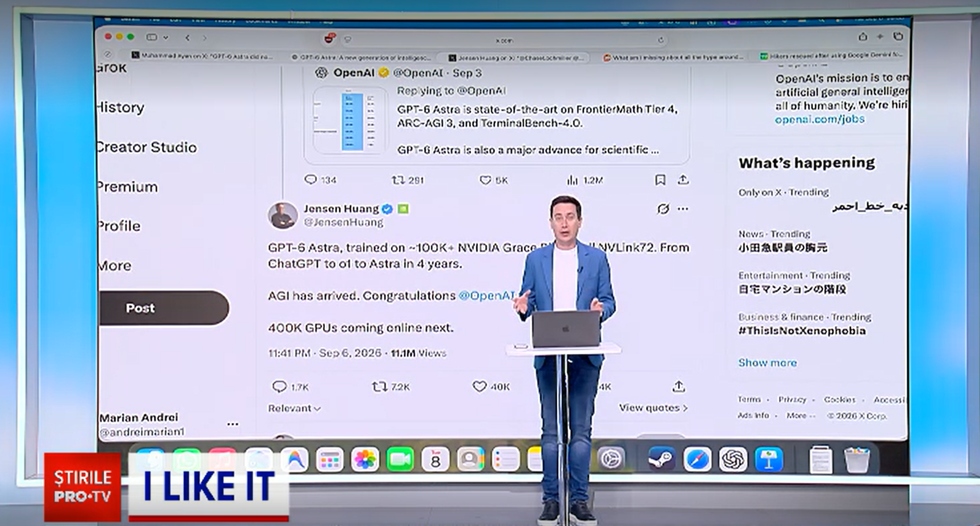Open Keynote from the Dock
Screen dimensions: 980x526
coord(768,458)
